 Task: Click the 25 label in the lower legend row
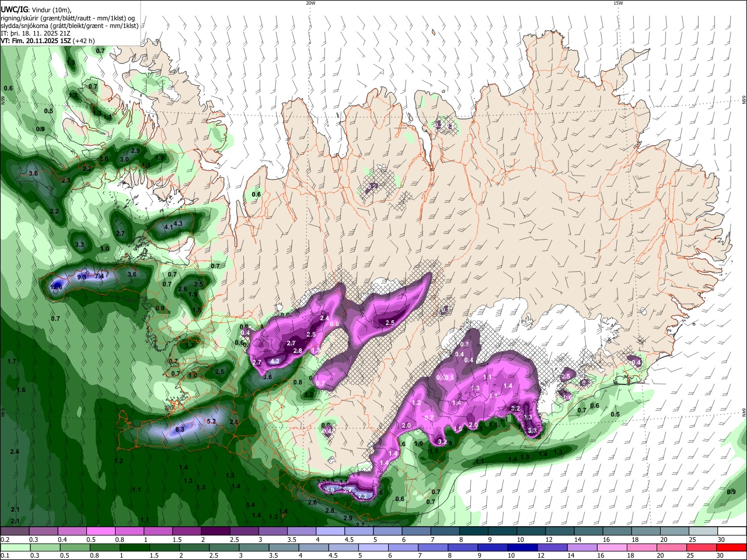pos(692,556)
